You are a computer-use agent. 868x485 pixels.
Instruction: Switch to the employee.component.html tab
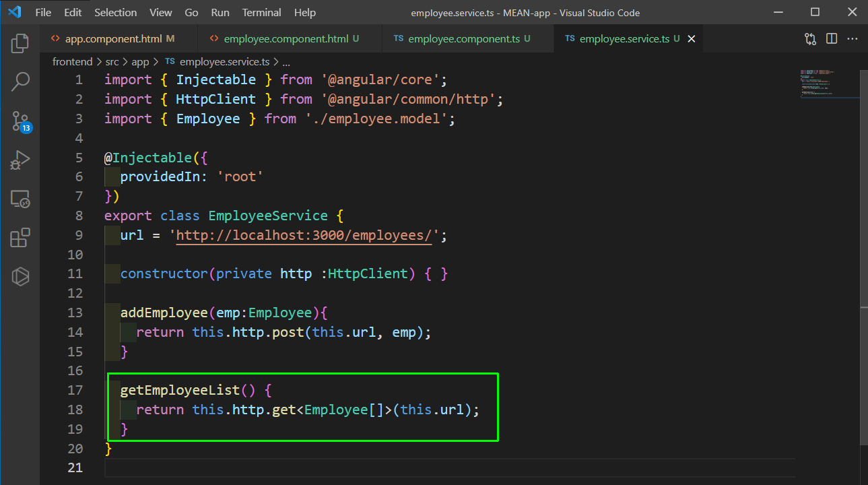point(290,39)
